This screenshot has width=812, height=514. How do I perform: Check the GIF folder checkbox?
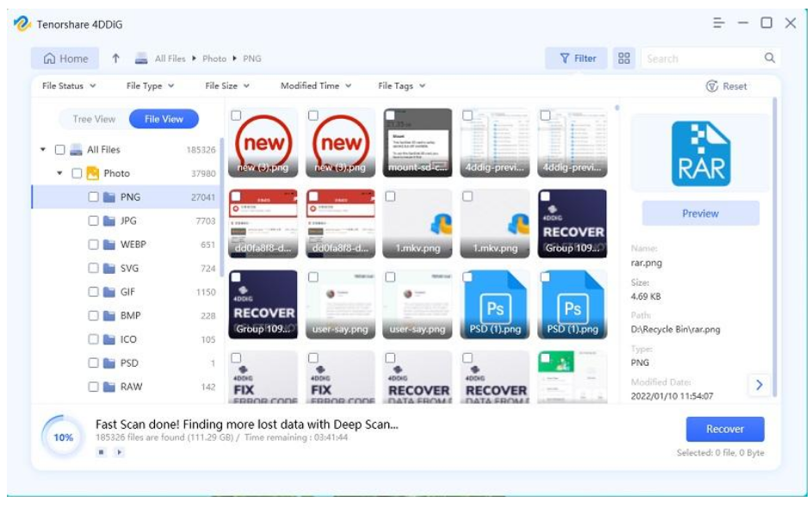(x=93, y=292)
